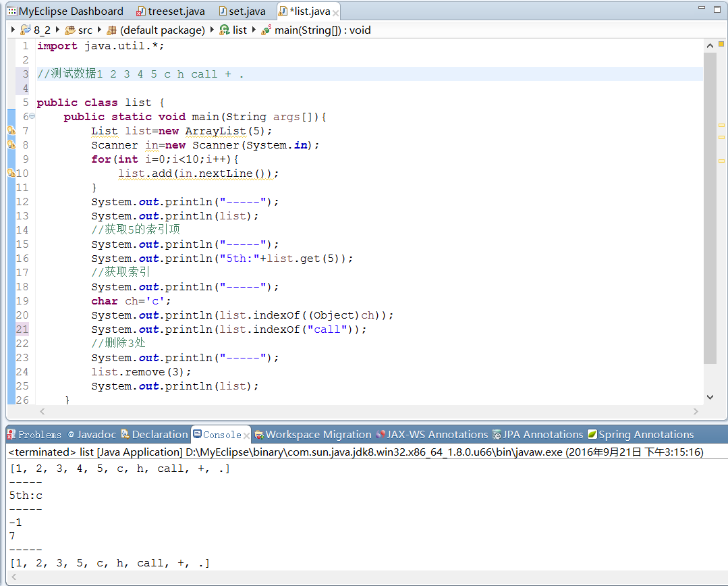Viewport: 728px width, 586px height.
Task: Click the warning marker on line 8
Action: [11, 145]
